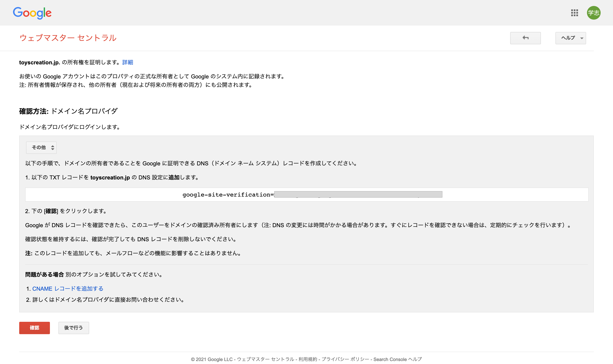Click the red 確認 verification button
Screen dimensions: 613x364
point(34,328)
